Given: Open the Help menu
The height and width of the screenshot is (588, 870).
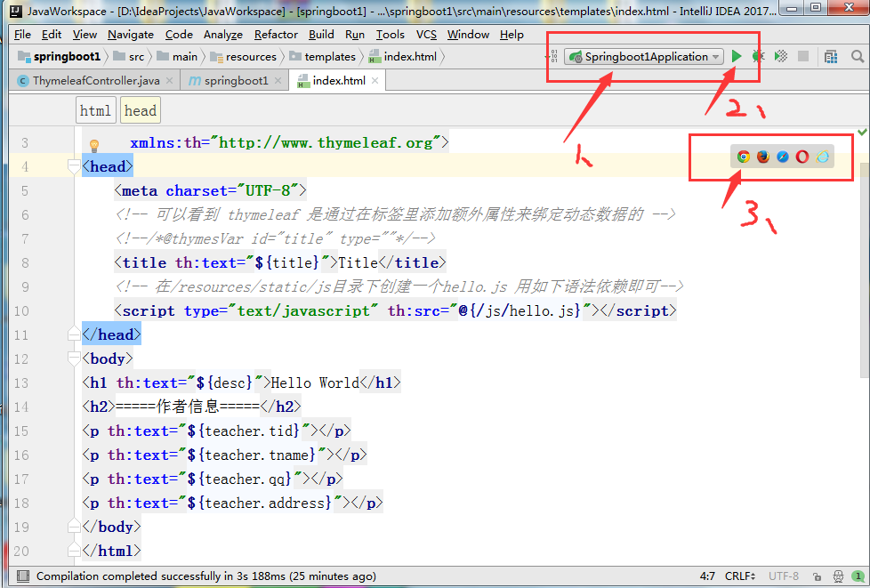Looking at the screenshot, I should point(512,35).
